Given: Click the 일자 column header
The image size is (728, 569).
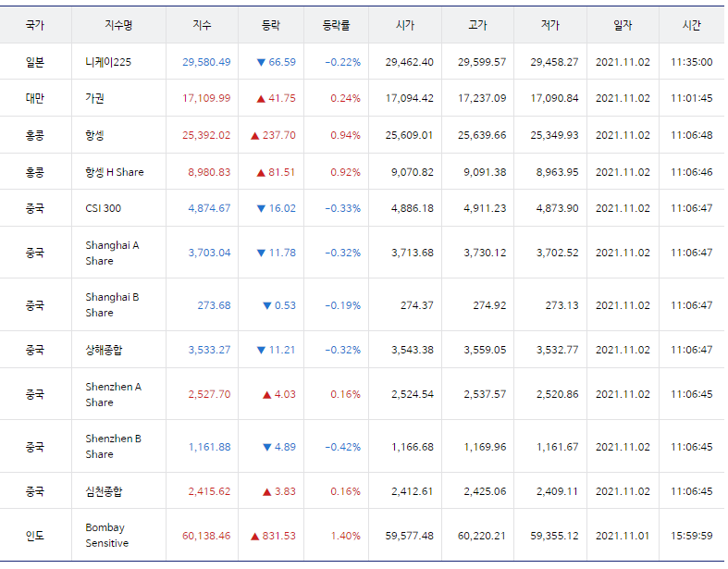Looking at the screenshot, I should pyautogui.click(x=623, y=25).
